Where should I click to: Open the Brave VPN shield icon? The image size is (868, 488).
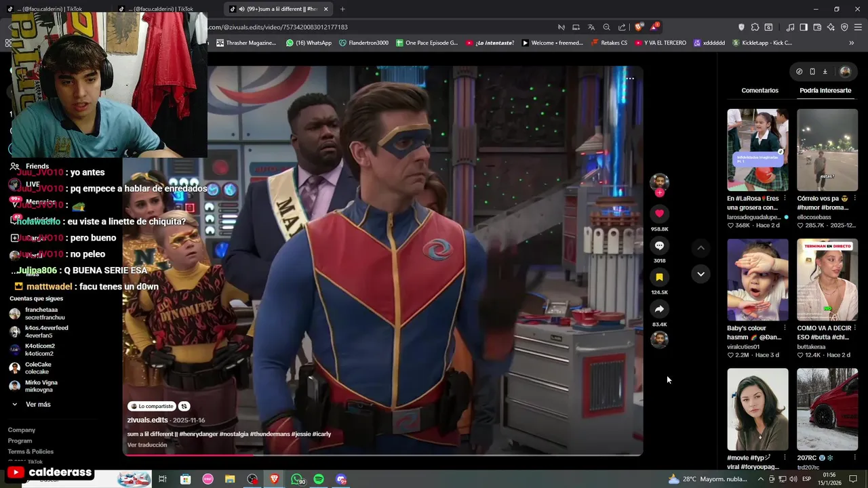tap(844, 27)
